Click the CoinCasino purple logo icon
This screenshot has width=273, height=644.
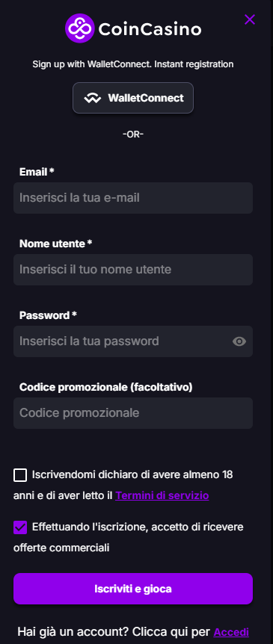point(80,28)
